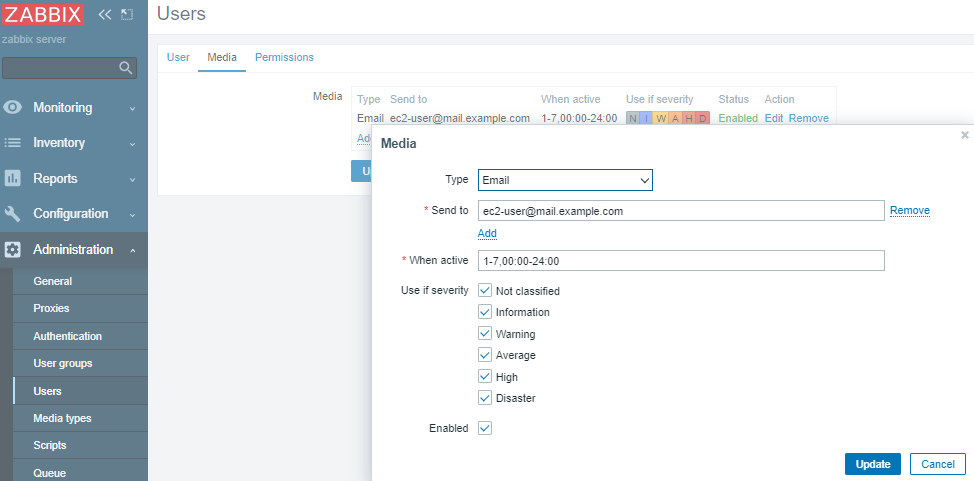
Task: Uncheck the Average severity checkbox
Action: pos(485,354)
